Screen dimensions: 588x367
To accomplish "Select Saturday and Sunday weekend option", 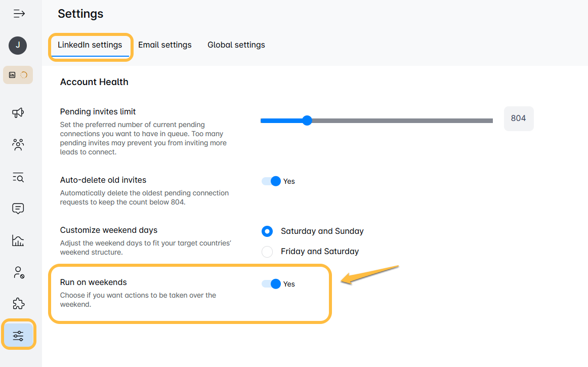I will point(267,231).
